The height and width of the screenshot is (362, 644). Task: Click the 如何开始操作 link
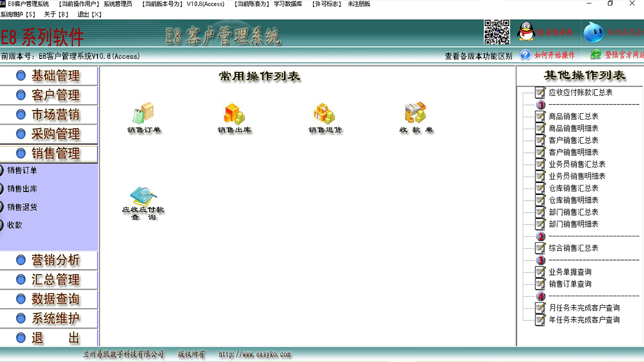(554, 55)
